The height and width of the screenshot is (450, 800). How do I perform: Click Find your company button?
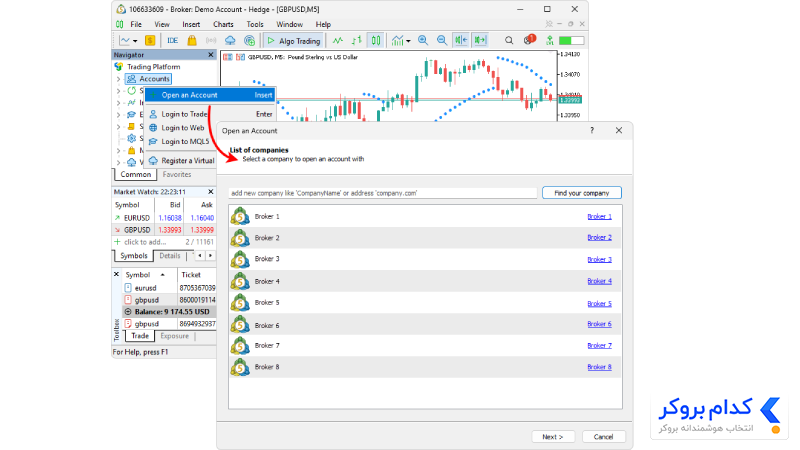click(582, 193)
